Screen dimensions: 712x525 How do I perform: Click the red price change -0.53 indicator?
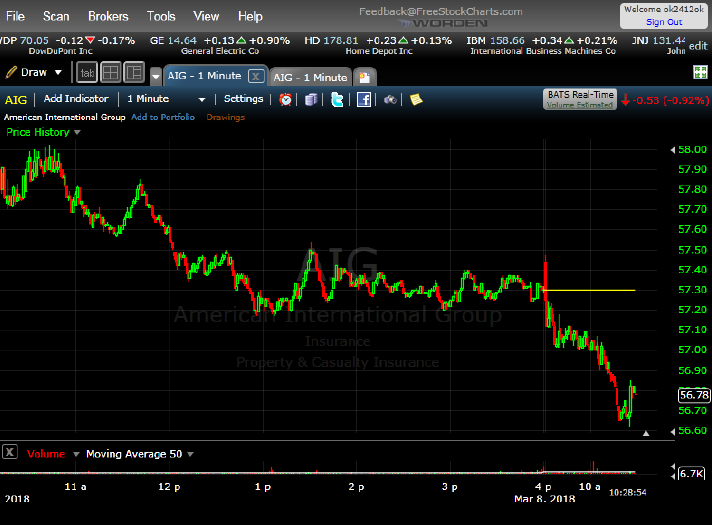point(665,100)
